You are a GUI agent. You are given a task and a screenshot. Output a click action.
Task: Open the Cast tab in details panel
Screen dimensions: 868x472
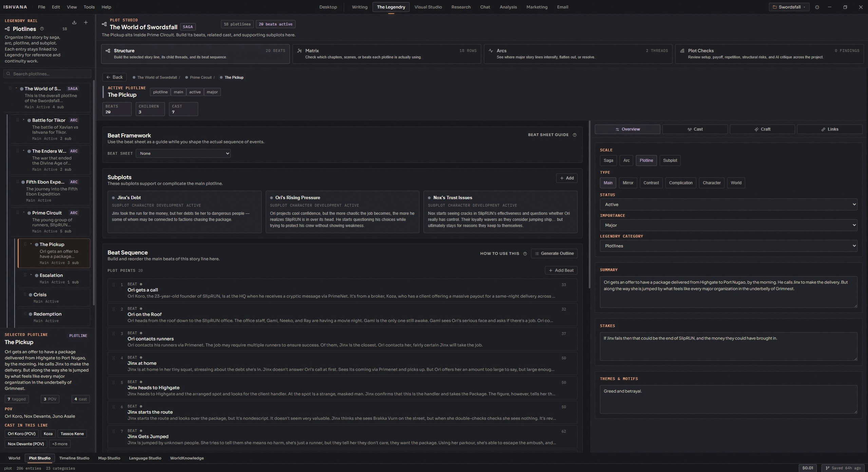(695, 129)
